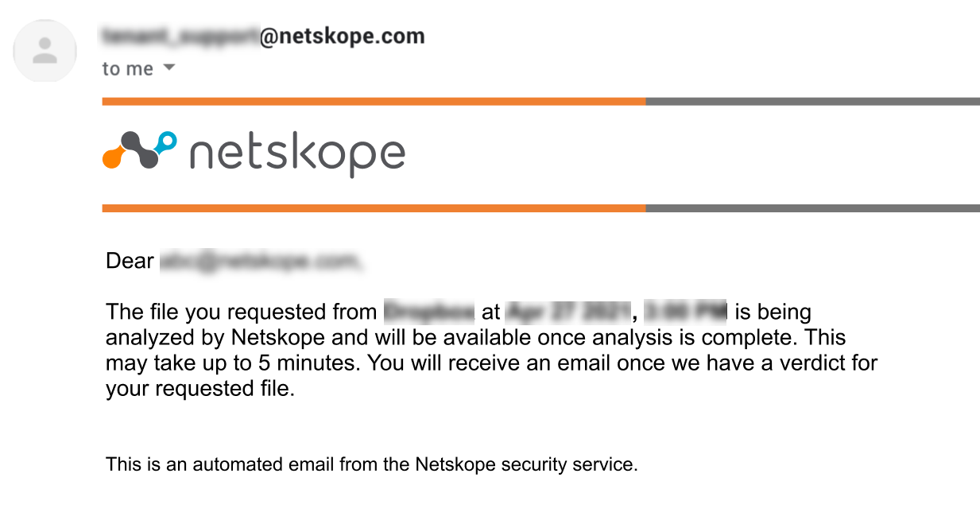
Task: Click the netskope wordmark text in banner
Action: tap(297, 153)
